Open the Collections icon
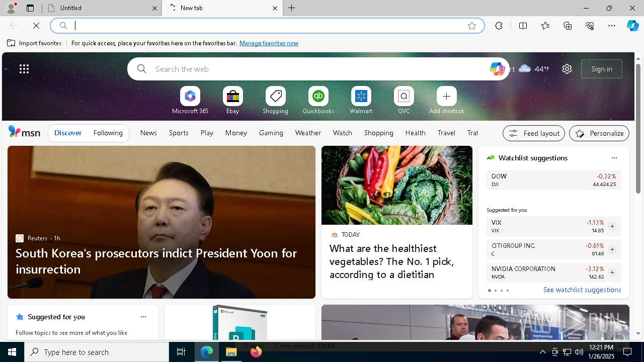644x362 pixels. coord(568,26)
